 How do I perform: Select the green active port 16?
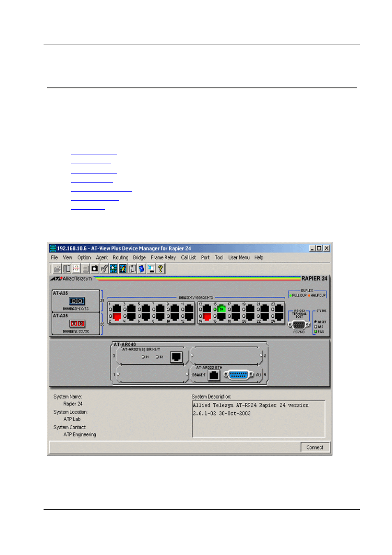[x=221, y=308]
